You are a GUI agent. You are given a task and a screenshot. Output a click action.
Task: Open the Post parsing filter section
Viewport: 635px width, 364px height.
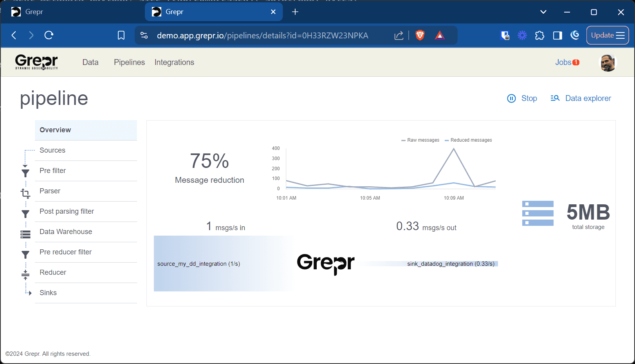click(86, 211)
